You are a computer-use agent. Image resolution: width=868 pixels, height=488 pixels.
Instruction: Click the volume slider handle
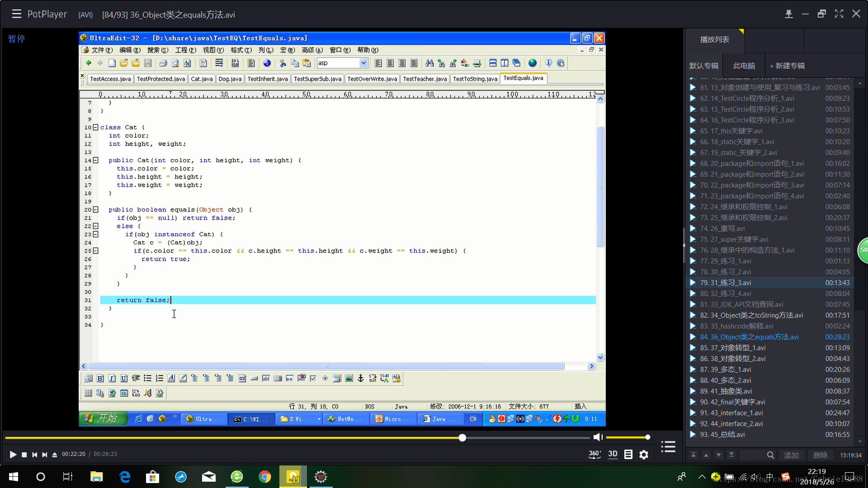tap(648, 437)
